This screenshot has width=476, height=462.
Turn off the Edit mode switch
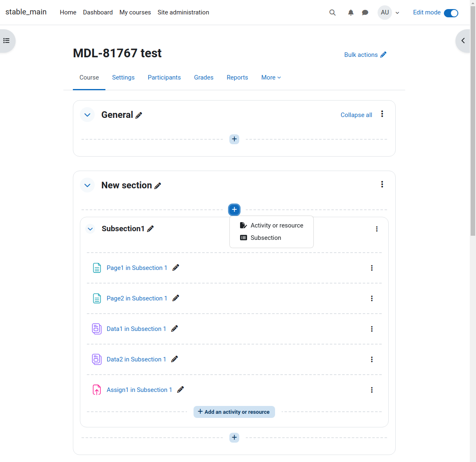(451, 13)
